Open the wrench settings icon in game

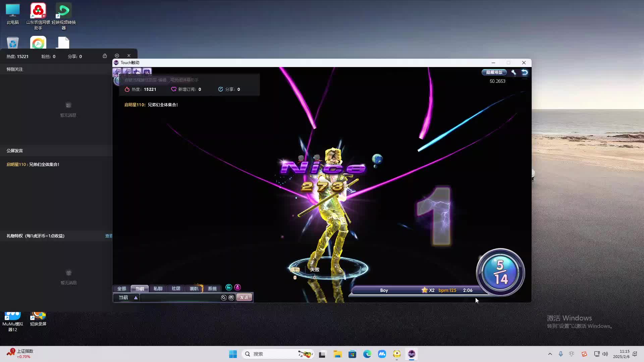point(514,72)
